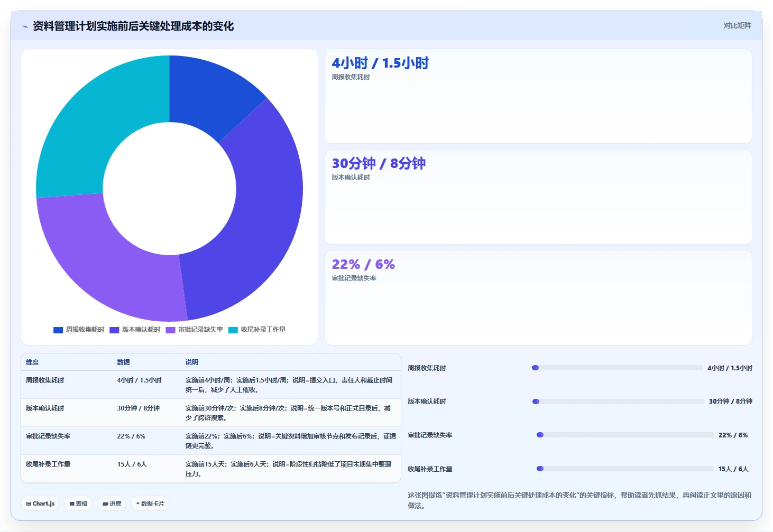
Task: Select the 22% / 6% data card
Action: [x=538, y=297]
